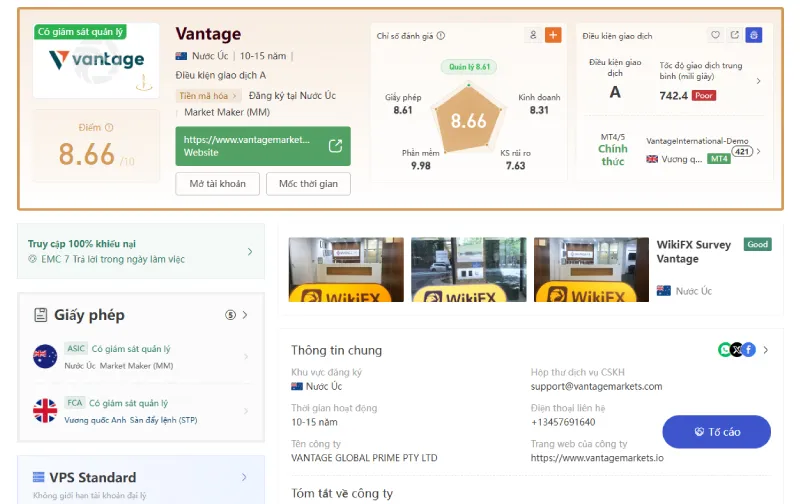Open the first WikiFX survey photo
This screenshot has width=800, height=504.
coord(346,269)
